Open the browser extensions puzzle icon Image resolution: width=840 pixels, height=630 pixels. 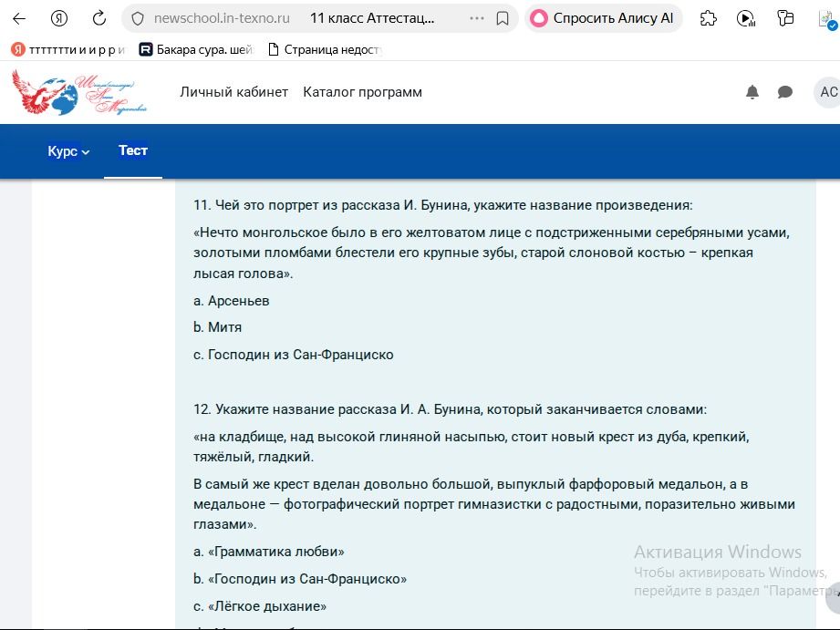pyautogui.click(x=709, y=19)
